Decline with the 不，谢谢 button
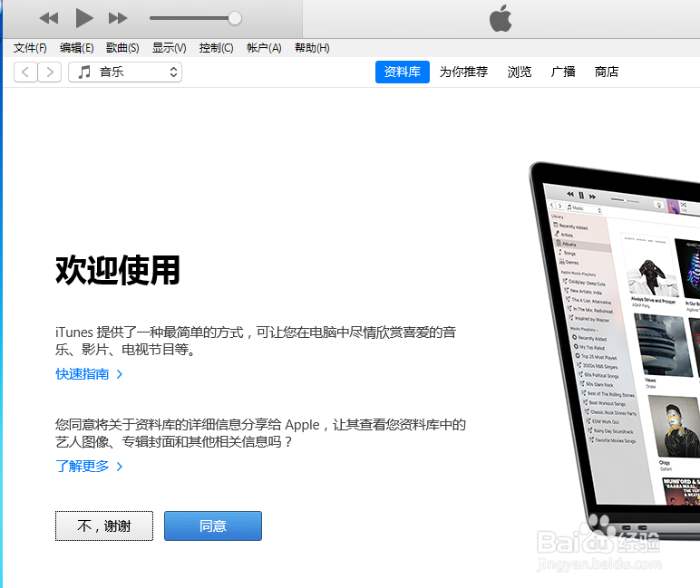 tap(104, 526)
